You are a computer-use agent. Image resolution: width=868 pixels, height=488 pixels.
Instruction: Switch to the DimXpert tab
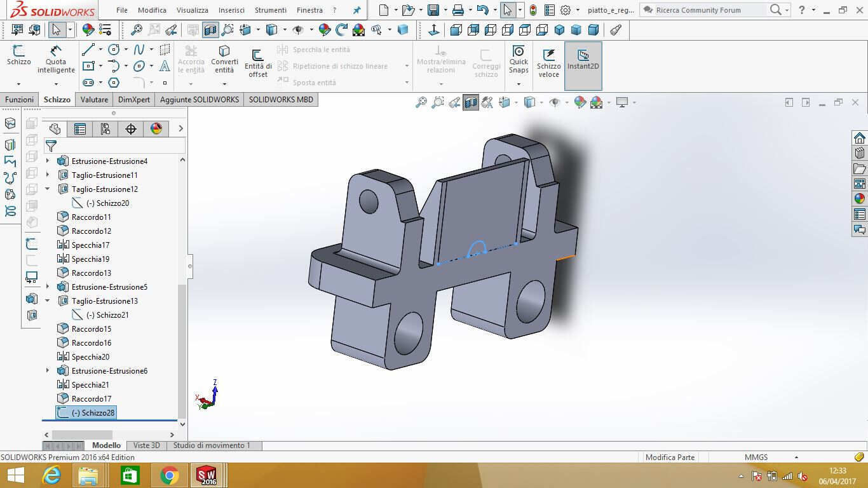134,100
